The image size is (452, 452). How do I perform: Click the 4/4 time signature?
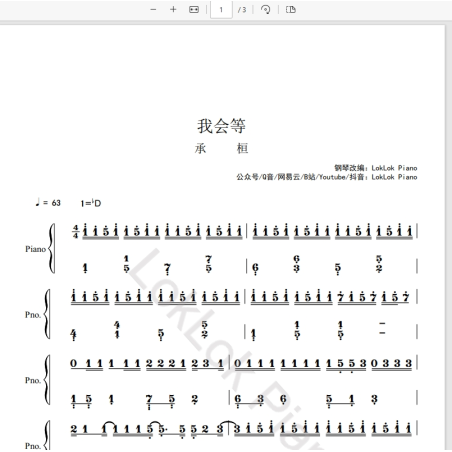point(76,231)
